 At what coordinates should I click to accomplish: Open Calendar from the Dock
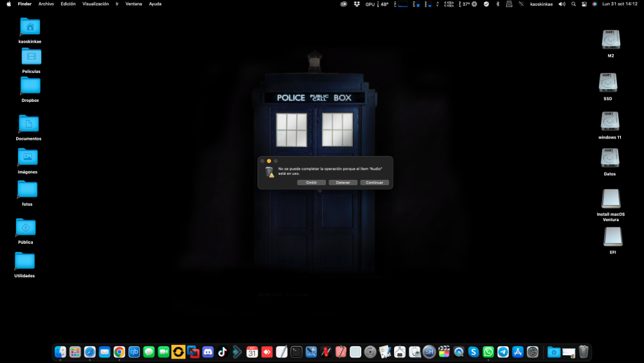point(252,352)
